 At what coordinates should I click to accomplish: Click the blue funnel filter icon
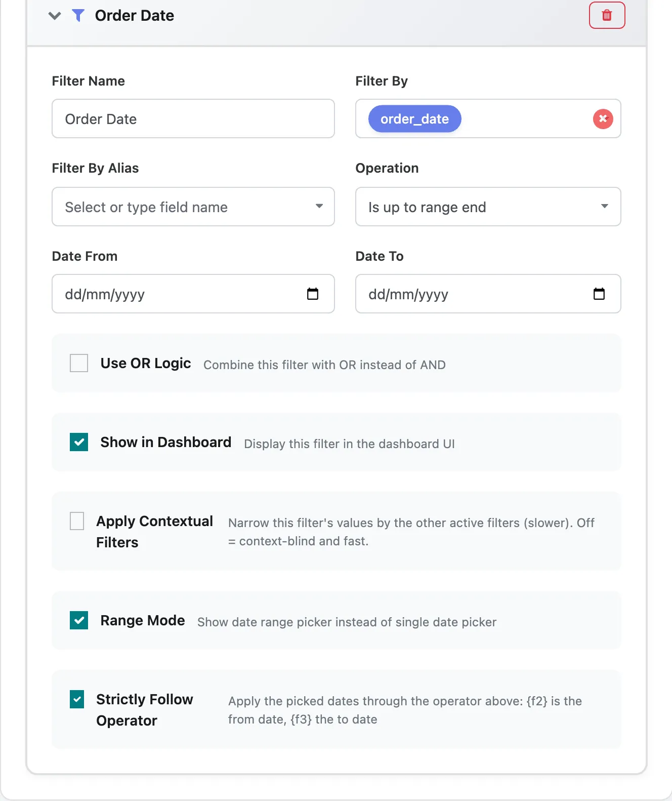pos(78,16)
